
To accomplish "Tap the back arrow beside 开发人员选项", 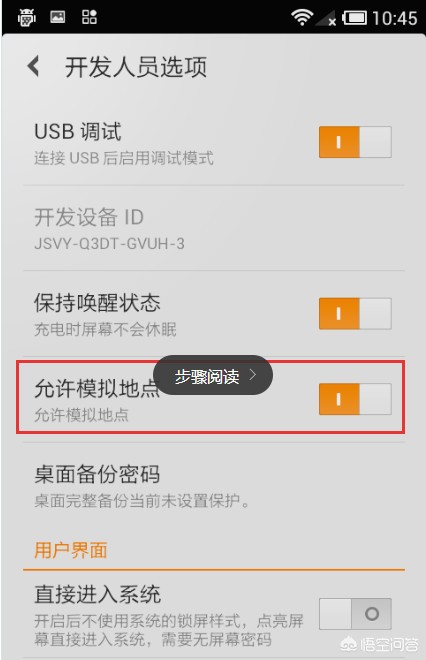I will tap(33, 67).
